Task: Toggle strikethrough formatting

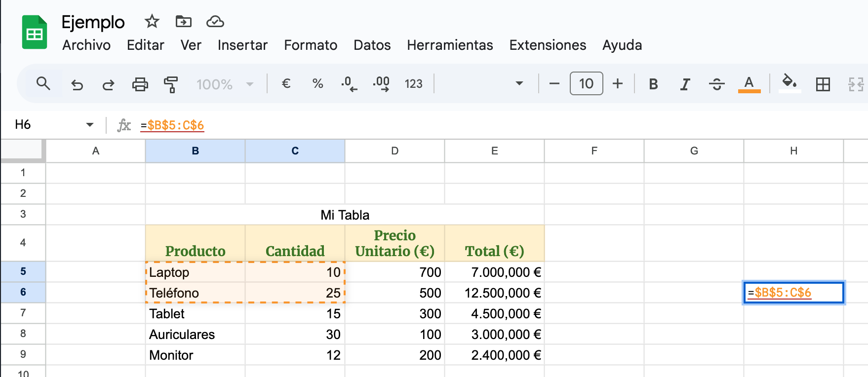Action: point(716,84)
